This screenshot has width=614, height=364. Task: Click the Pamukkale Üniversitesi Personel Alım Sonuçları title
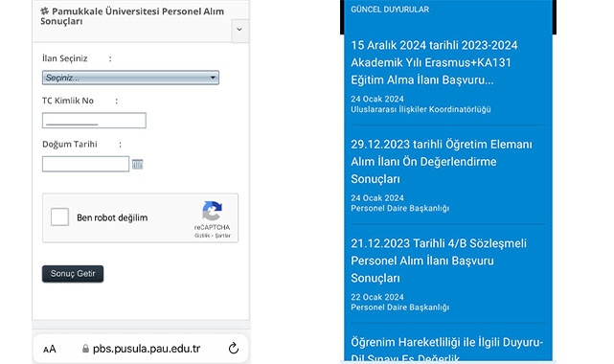(x=132, y=16)
